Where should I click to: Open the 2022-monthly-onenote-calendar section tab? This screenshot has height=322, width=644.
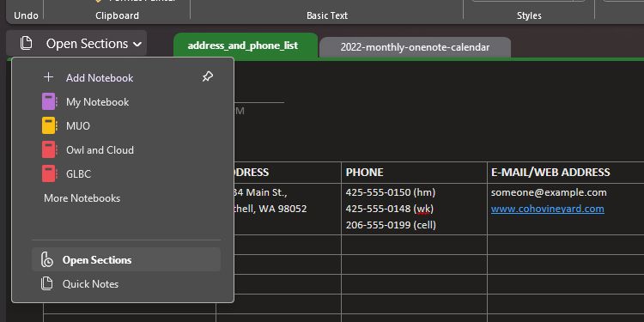pyautogui.click(x=415, y=47)
